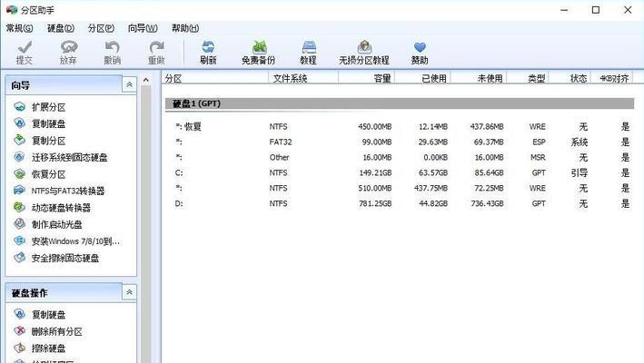
Task: Open 动态硬盘转换器
Action: pos(52,208)
